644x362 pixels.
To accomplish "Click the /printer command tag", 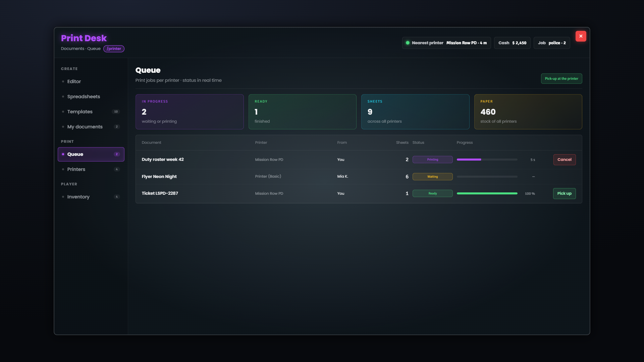I will 114,49.
